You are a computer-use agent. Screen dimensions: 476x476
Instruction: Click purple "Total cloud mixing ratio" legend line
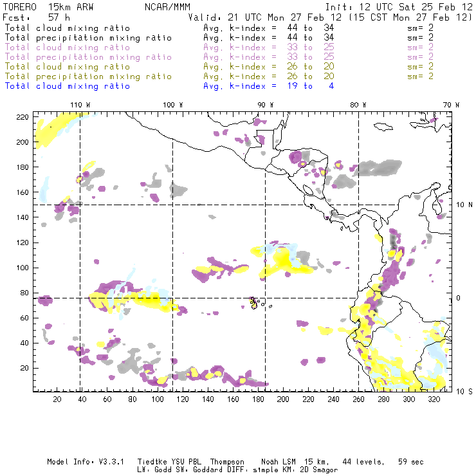(x=68, y=48)
